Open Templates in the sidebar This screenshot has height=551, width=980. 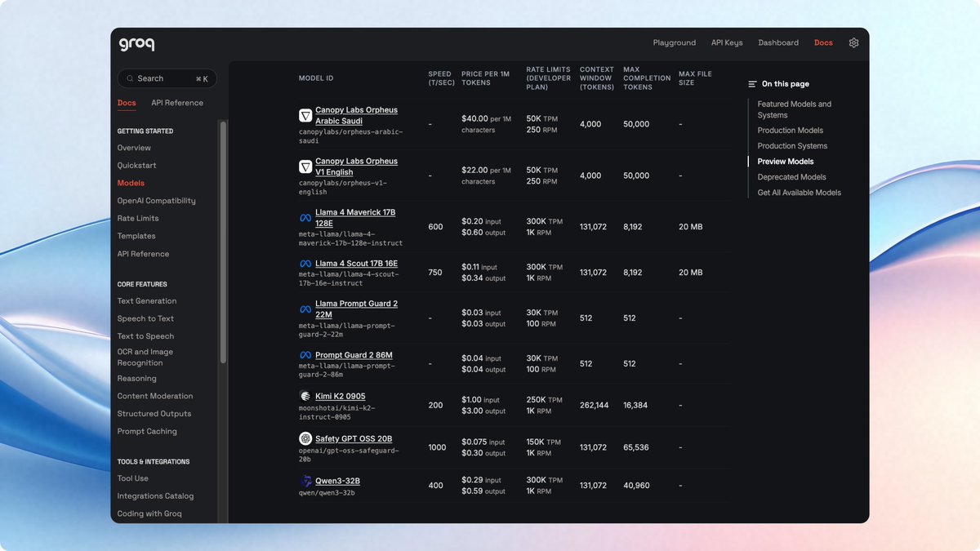coord(136,236)
